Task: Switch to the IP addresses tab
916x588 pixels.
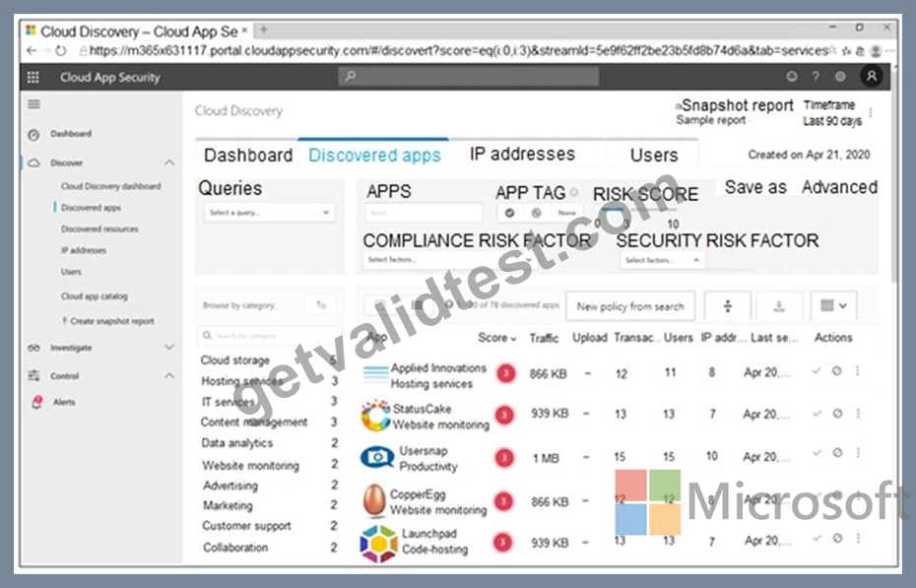Action: (x=522, y=155)
